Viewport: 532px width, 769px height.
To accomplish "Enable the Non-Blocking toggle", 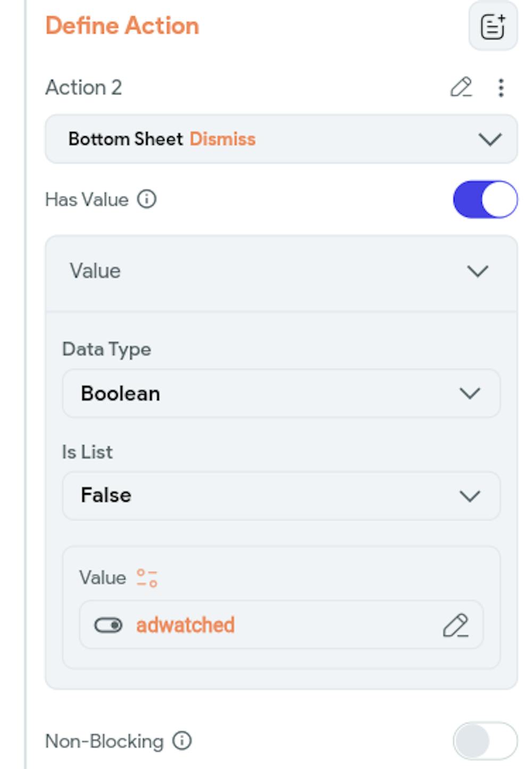I will click(485, 741).
